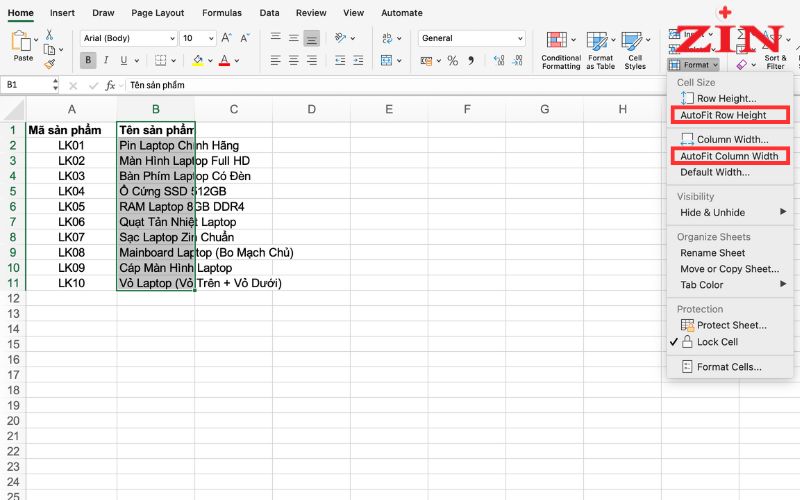The width and height of the screenshot is (800, 500).
Task: Apply Comma Style
Action: (x=471, y=61)
